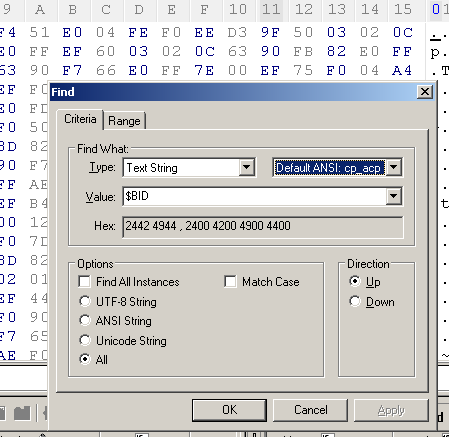The height and width of the screenshot is (437, 460).
Task: Switch to the Range tab
Action: click(x=124, y=121)
